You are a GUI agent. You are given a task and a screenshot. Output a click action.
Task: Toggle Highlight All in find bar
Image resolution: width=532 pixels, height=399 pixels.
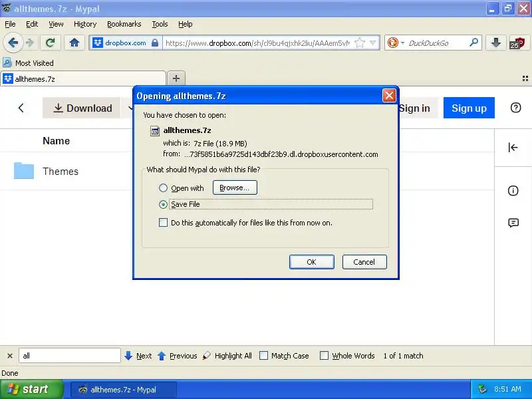click(227, 356)
